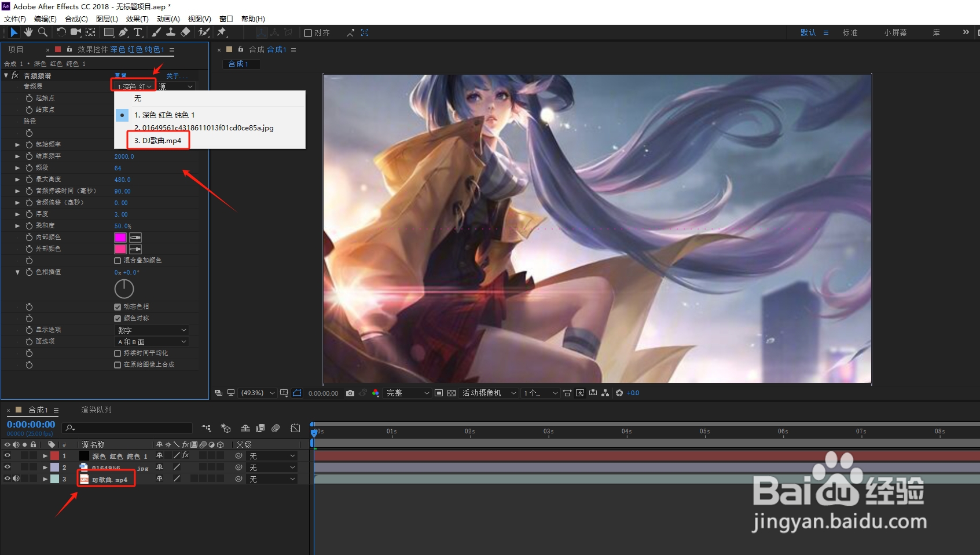Click the viewer snapshot camera icon
Image resolution: width=980 pixels, height=555 pixels.
click(x=350, y=393)
